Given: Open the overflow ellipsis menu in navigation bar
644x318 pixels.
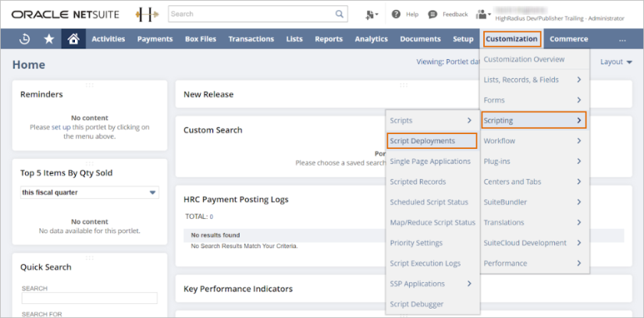Looking at the screenshot, I should pos(622,40).
